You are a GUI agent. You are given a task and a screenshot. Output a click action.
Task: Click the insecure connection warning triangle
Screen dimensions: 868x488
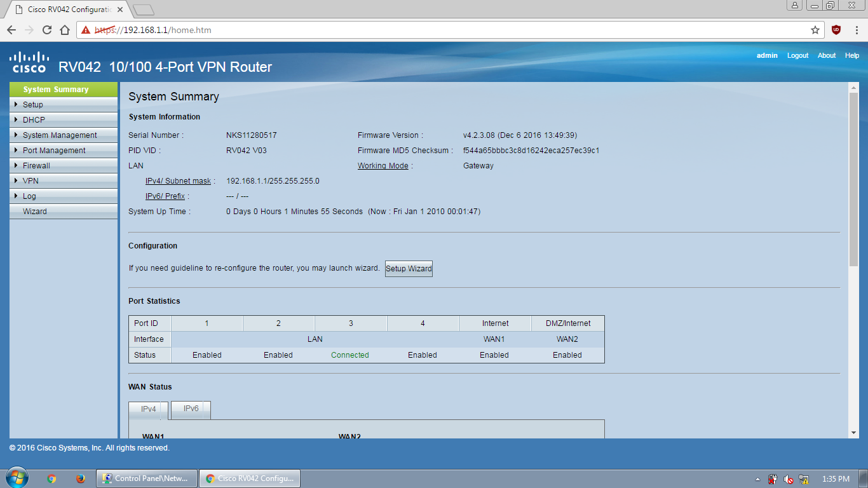[x=86, y=30]
